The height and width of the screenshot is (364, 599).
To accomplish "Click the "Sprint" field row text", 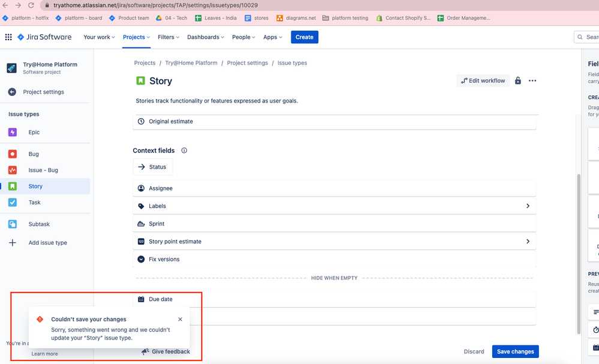I will click(156, 224).
